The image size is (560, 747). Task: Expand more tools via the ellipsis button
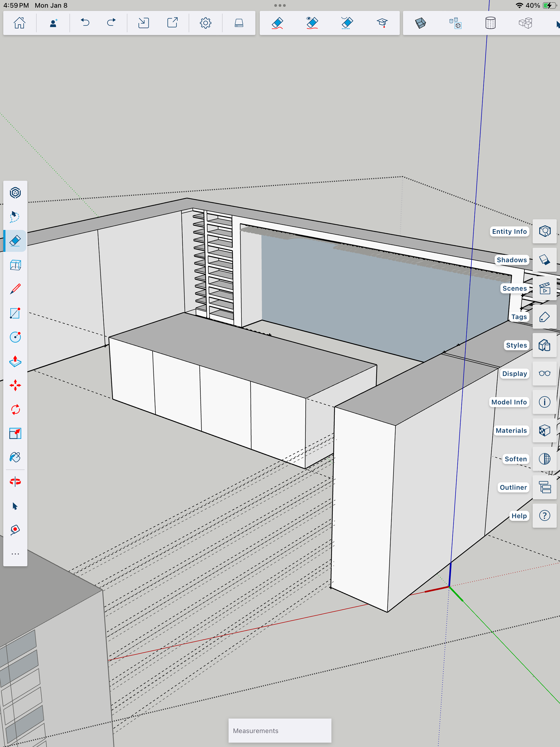click(15, 554)
